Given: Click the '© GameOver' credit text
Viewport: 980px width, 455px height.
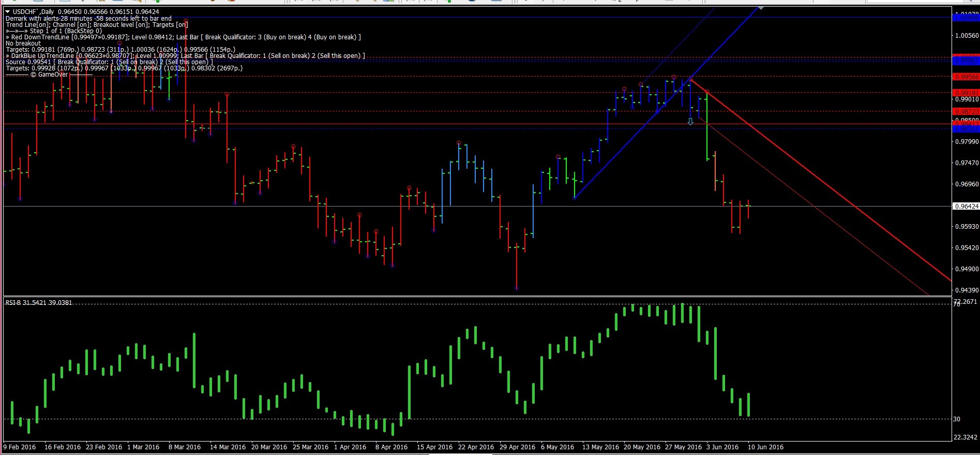Looking at the screenshot, I should (x=49, y=74).
